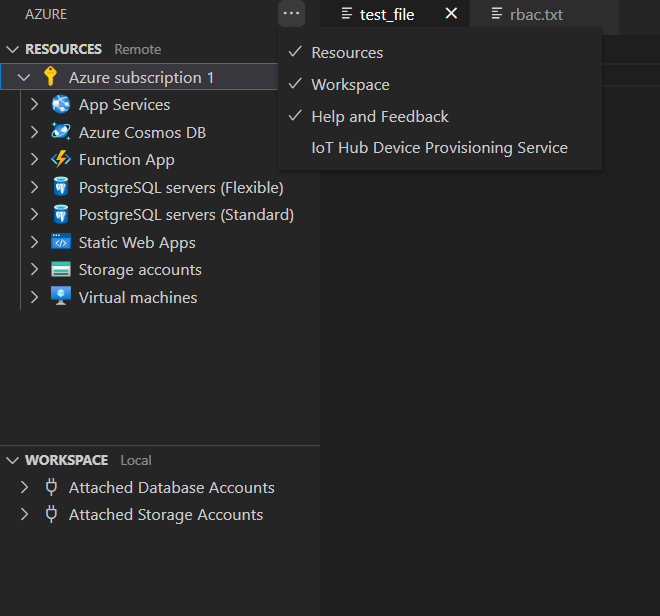Click the test_file tab file icon

[347, 13]
